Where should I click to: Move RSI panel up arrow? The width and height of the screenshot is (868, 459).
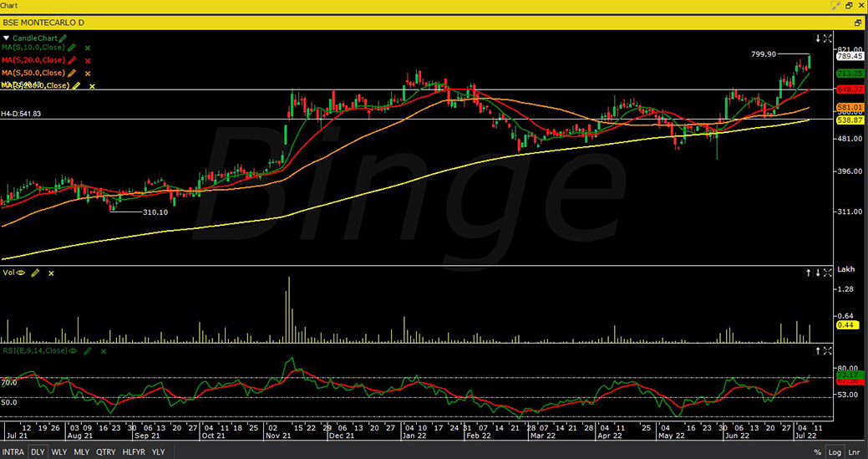[x=818, y=350]
